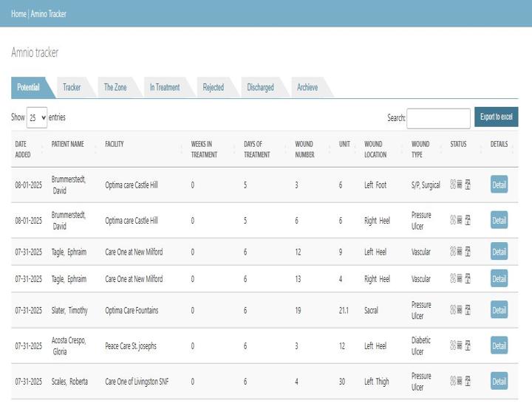
Task: Select the Archieve tab
Action: coord(307,87)
